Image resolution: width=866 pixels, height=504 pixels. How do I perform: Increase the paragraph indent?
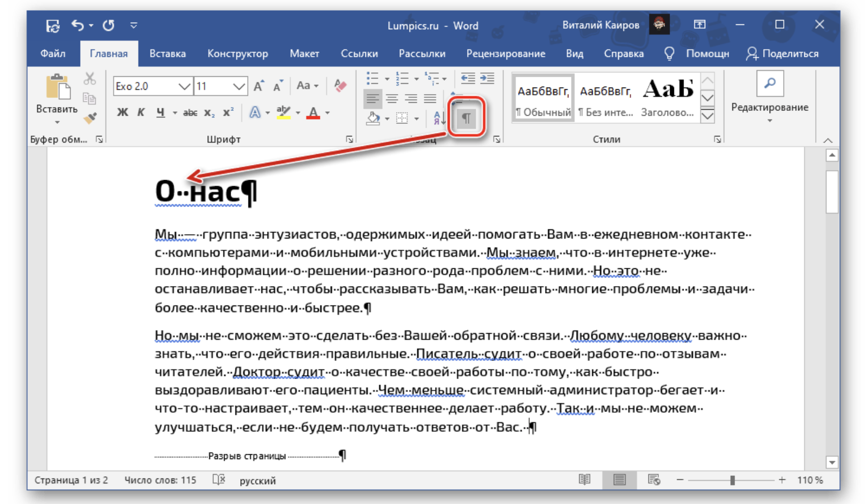[487, 79]
